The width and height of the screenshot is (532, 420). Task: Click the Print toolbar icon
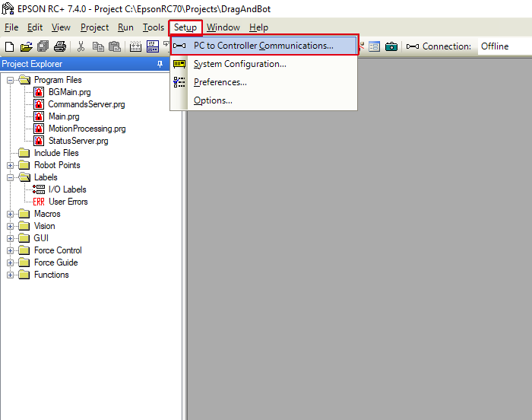click(60, 46)
